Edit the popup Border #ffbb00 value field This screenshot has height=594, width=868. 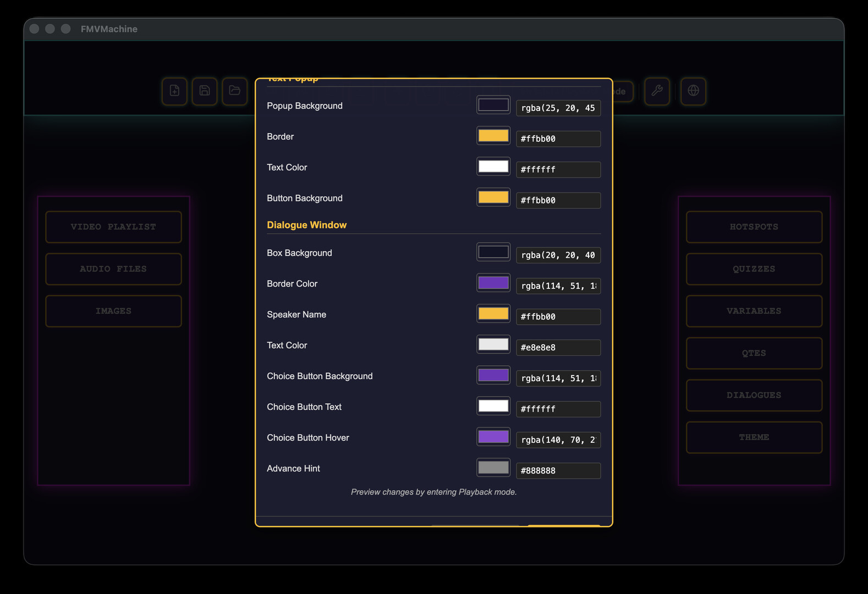(x=558, y=139)
